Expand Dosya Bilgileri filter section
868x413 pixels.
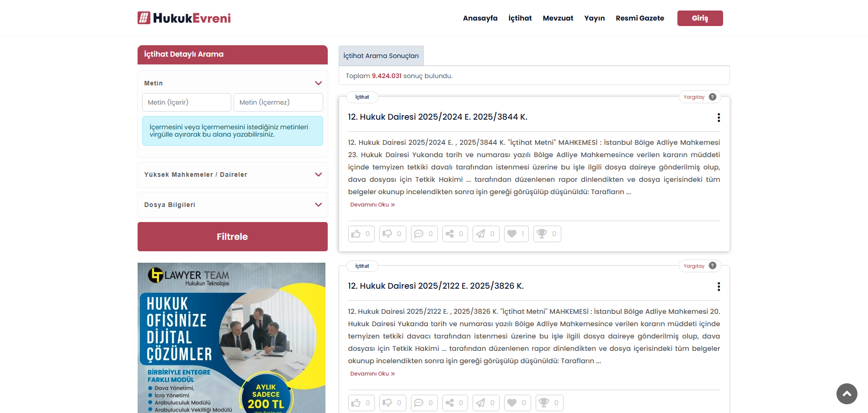pos(318,205)
